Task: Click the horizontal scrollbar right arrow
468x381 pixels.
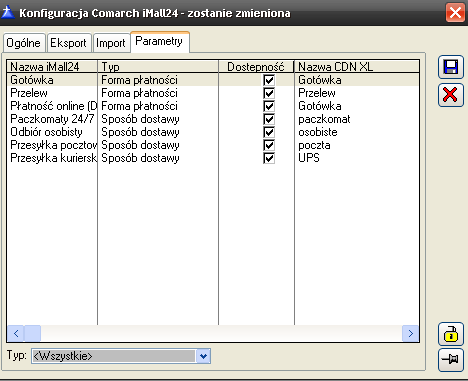Action: coord(411,333)
